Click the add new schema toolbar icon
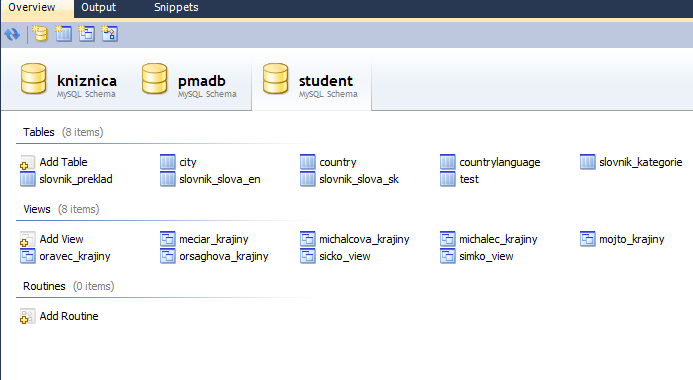Viewport: 693px width, 380px height. (40, 34)
